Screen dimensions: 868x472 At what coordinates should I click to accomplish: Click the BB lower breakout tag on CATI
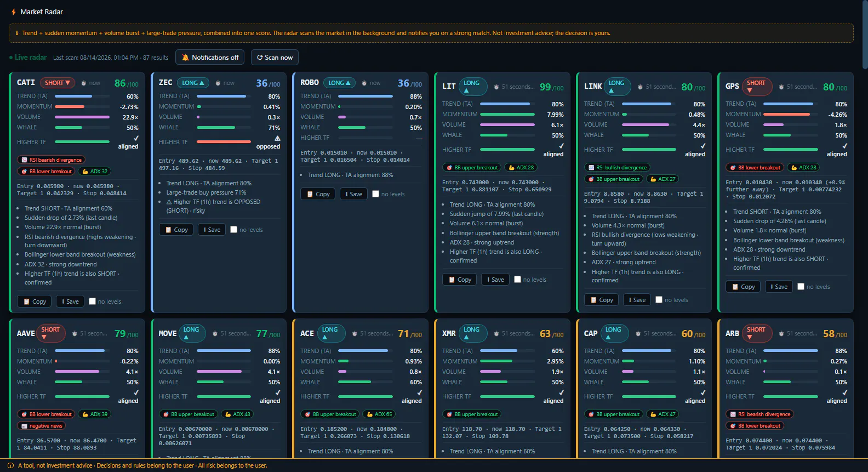pyautogui.click(x=46, y=172)
